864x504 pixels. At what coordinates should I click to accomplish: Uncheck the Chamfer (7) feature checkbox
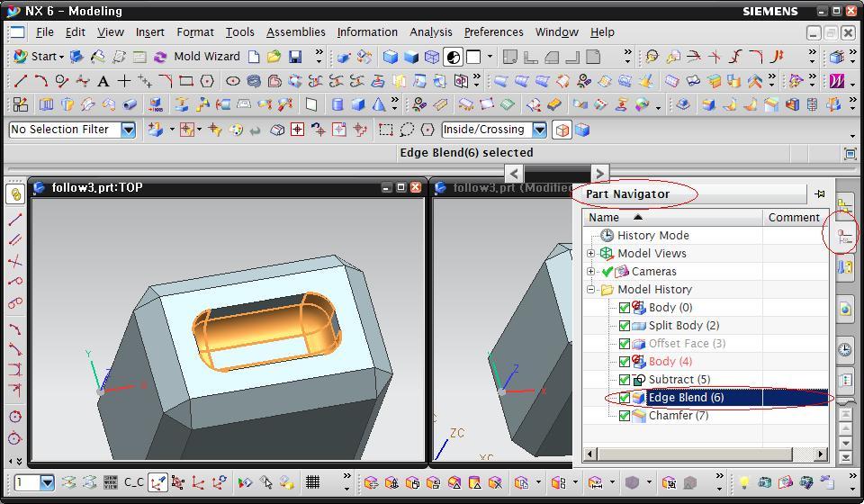coord(625,416)
